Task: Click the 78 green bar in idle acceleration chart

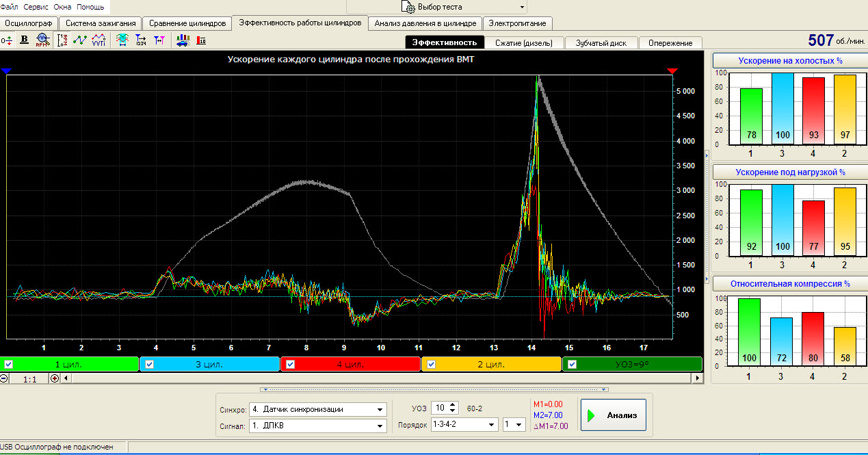Action: (x=750, y=116)
